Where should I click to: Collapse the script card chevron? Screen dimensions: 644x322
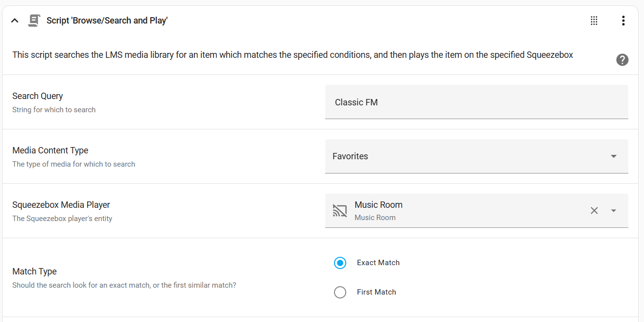pos(15,21)
